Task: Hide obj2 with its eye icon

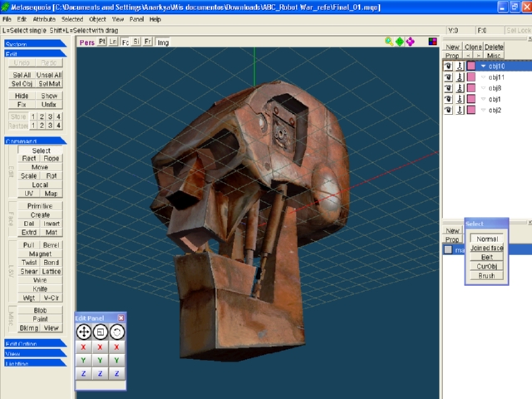Action: tap(448, 110)
